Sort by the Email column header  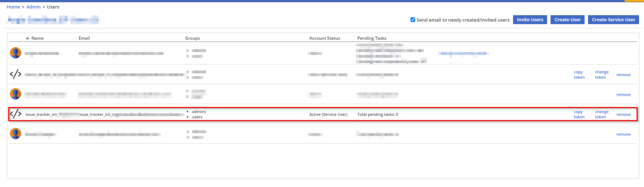[x=84, y=38]
